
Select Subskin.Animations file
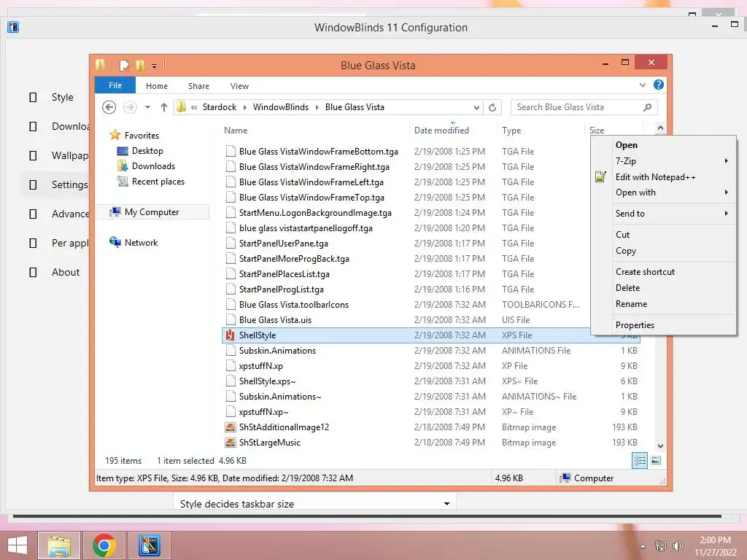tap(277, 351)
